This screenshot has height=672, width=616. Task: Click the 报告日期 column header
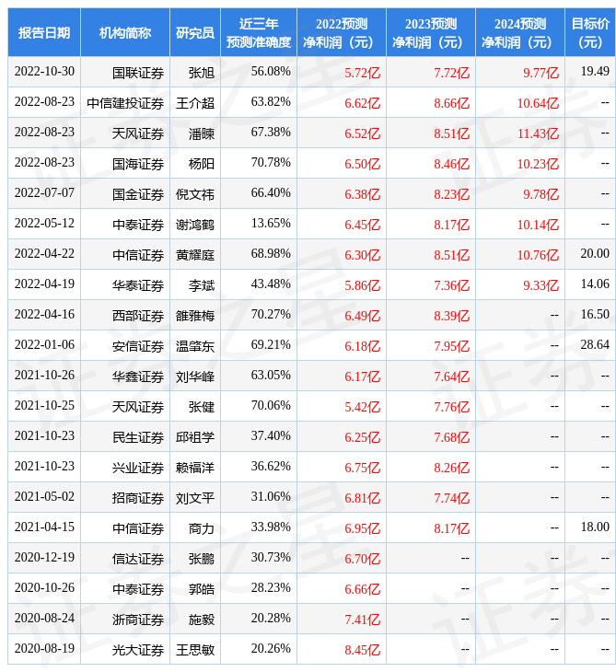click(x=44, y=32)
